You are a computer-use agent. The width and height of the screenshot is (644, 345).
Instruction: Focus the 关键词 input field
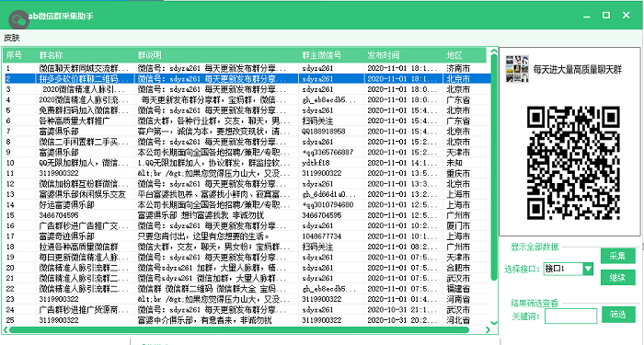571,316
